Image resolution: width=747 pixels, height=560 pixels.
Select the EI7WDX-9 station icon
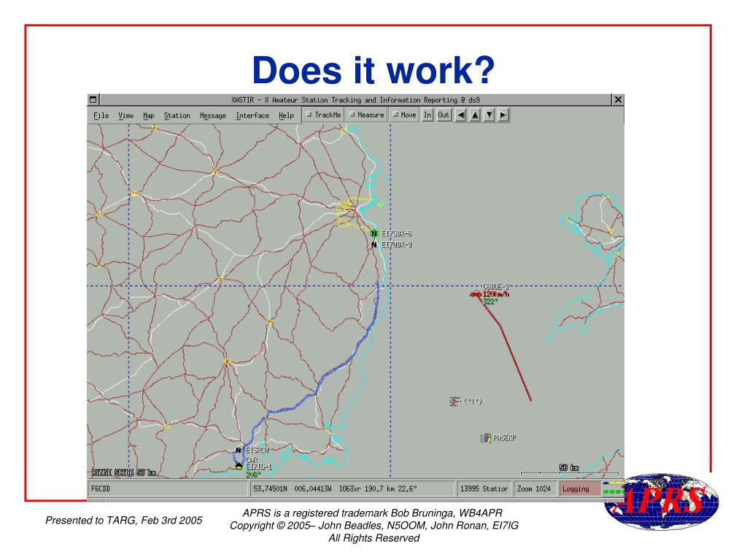click(374, 245)
